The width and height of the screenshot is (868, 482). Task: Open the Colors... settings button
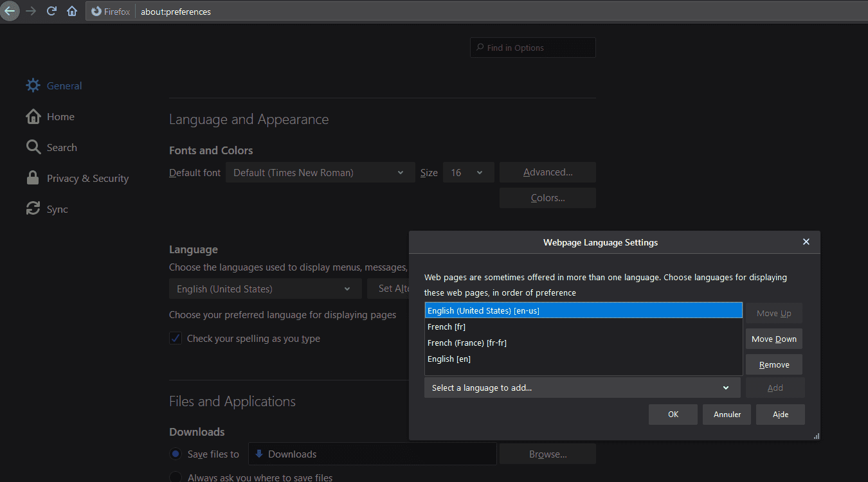click(547, 198)
